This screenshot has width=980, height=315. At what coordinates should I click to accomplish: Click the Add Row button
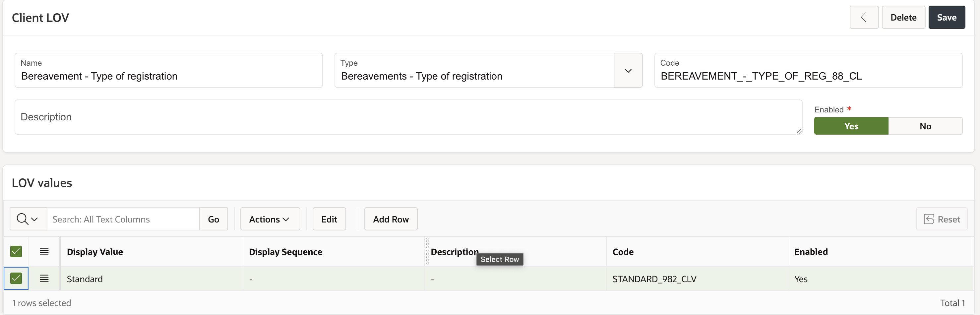pos(390,219)
